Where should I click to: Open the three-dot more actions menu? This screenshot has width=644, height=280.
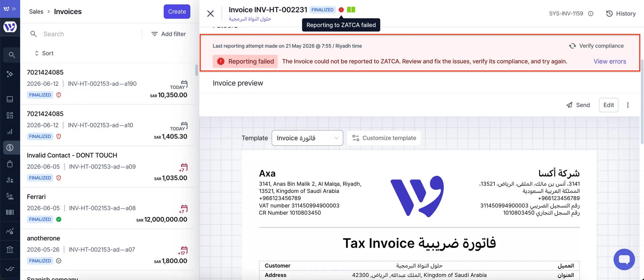pos(628,105)
